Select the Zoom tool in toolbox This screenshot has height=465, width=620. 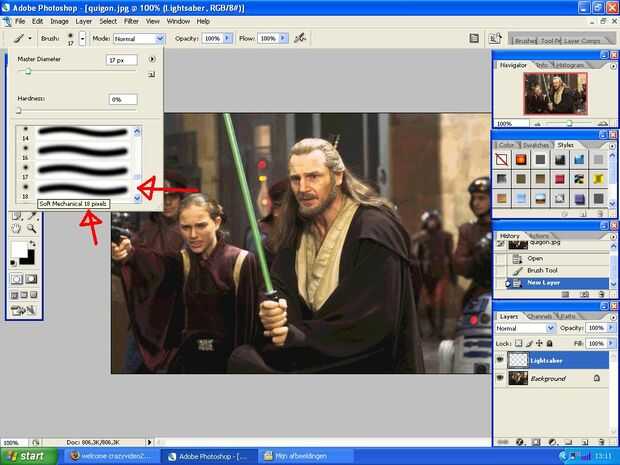[x=32, y=229]
